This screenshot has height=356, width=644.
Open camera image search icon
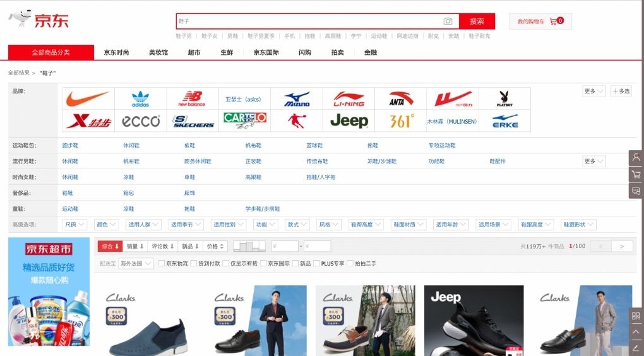pos(448,21)
